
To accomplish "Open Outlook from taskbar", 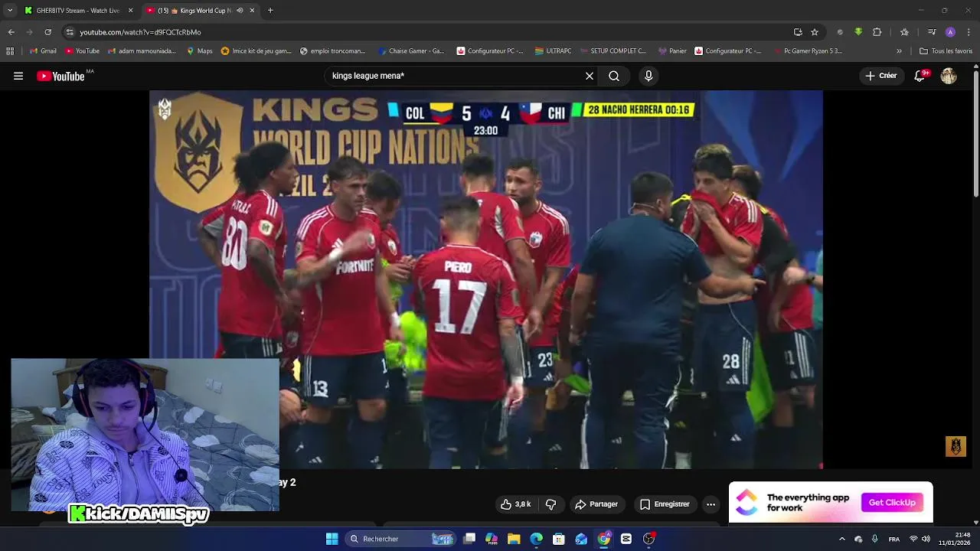I will 581,539.
